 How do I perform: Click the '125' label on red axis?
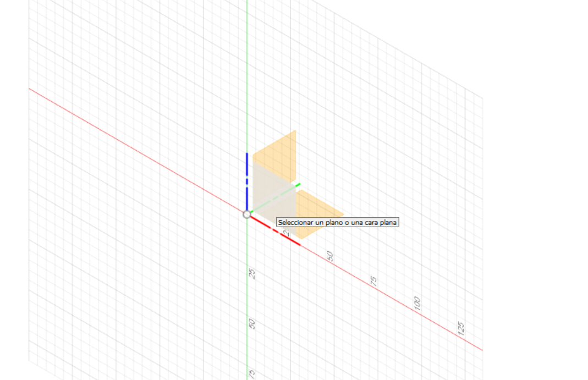tap(461, 328)
